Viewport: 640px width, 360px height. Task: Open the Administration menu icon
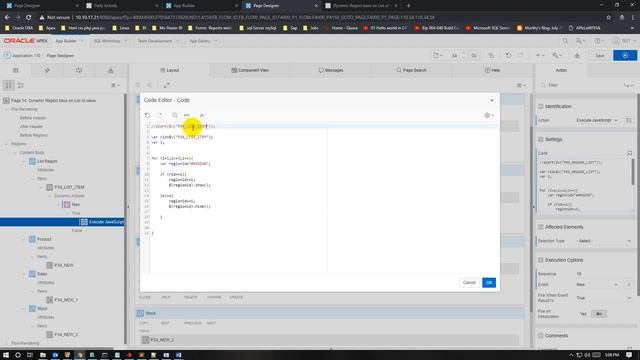[580, 41]
